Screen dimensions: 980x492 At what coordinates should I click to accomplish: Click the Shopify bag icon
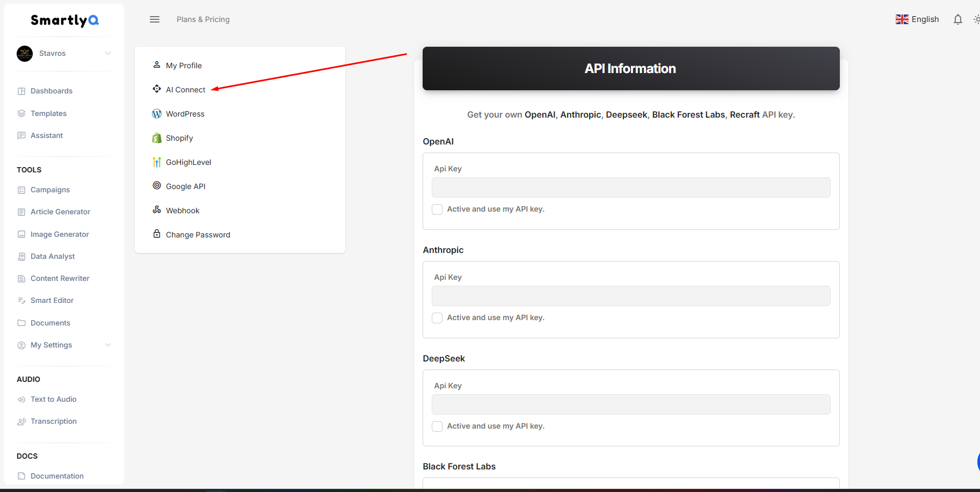[157, 138]
